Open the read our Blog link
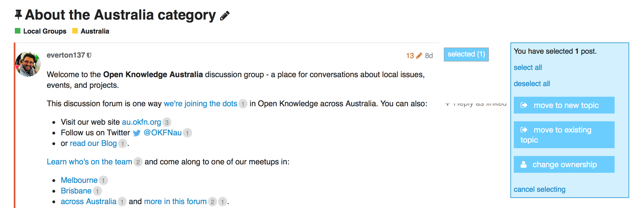The height and width of the screenshot is (208, 644). pos(93,143)
